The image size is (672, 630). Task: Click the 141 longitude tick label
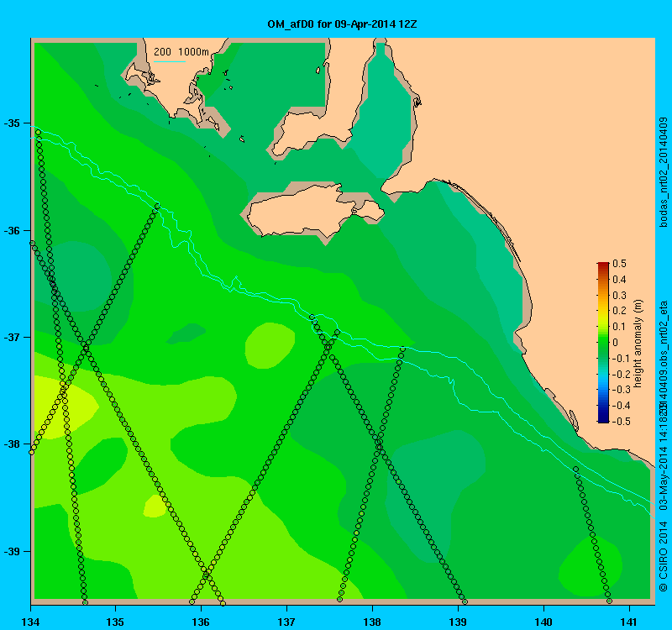[x=629, y=622]
